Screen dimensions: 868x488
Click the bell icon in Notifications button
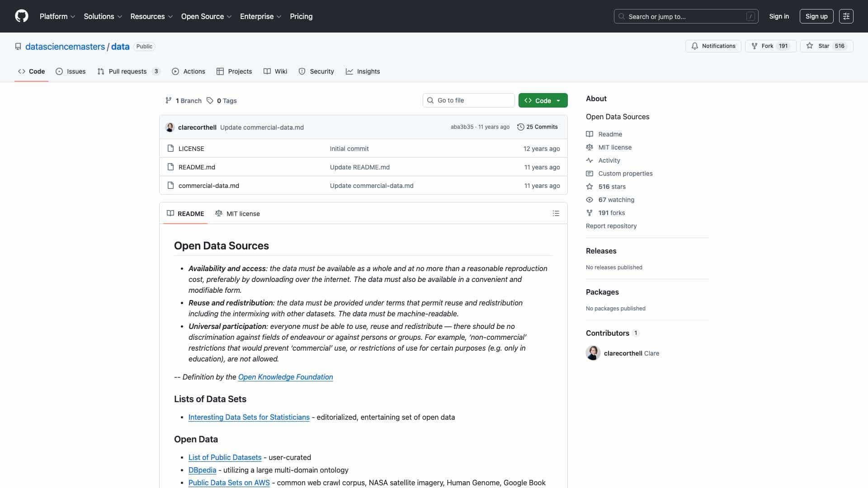pos(695,46)
